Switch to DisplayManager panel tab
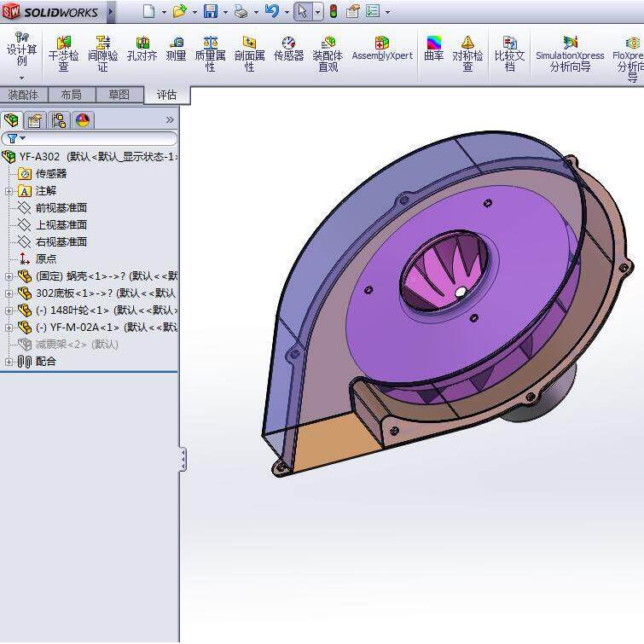Screen dimensions: 644x644 [83, 120]
